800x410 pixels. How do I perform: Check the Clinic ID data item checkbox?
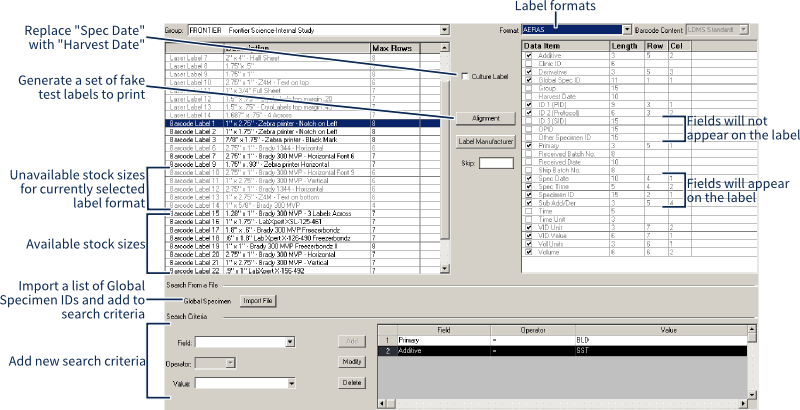(x=529, y=64)
